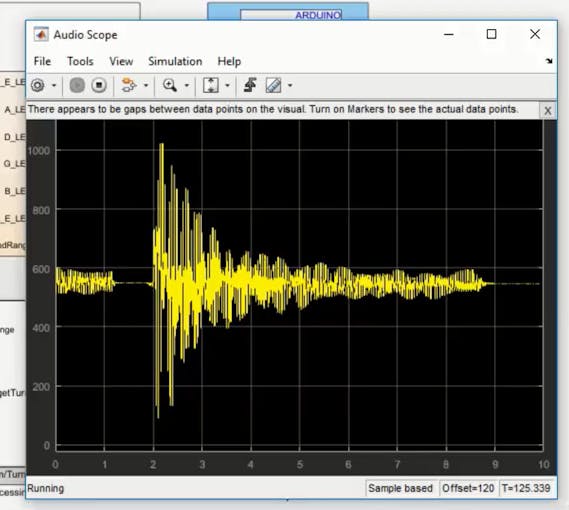The width and height of the screenshot is (569, 510).
Task: Click the Scale Axes Limits icon
Action: [210, 85]
